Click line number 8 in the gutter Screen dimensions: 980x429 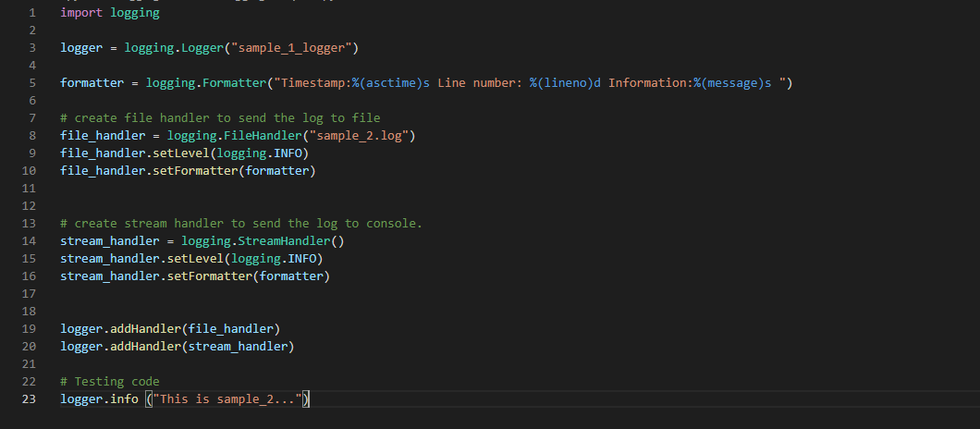(32, 136)
